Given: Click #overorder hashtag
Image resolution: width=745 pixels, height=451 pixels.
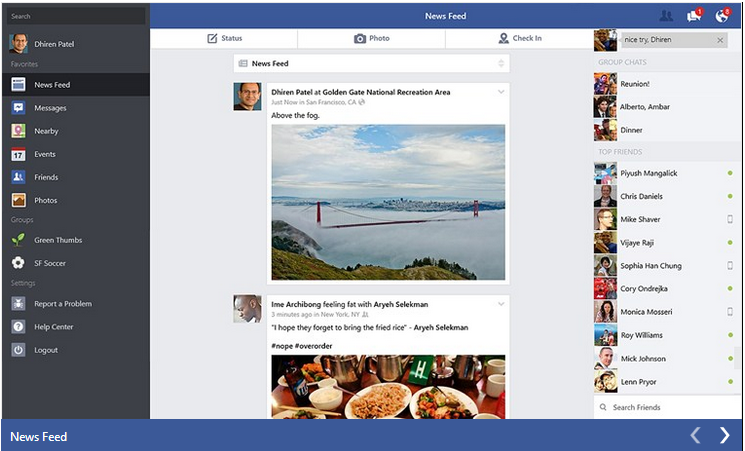Looking at the screenshot, I should click(x=313, y=346).
